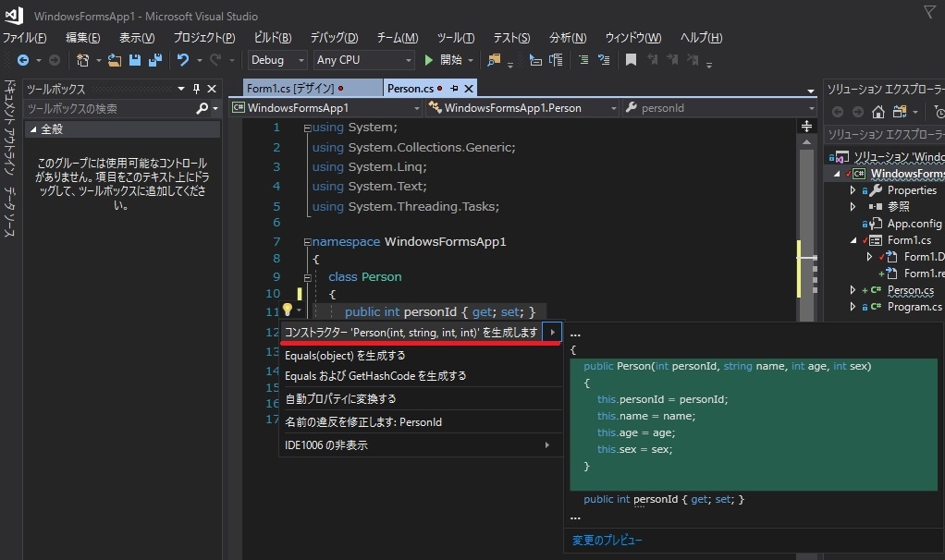
Task: Open the WindowsFormsApp1 project scope dropdown
Action: 326,108
